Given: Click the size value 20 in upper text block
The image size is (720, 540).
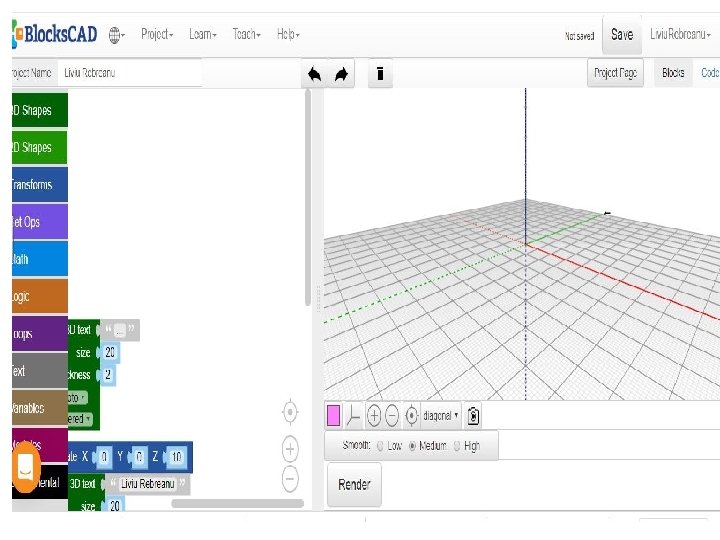Looking at the screenshot, I should [110, 352].
